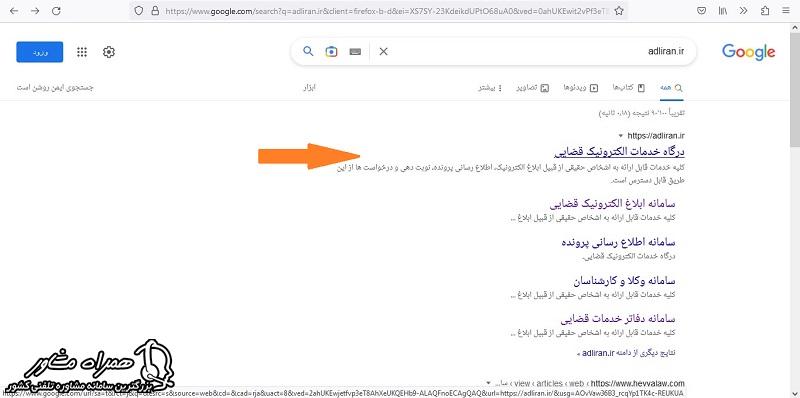800x398 pixels.
Task: Open the Google apps grid icon
Action: tap(82, 52)
